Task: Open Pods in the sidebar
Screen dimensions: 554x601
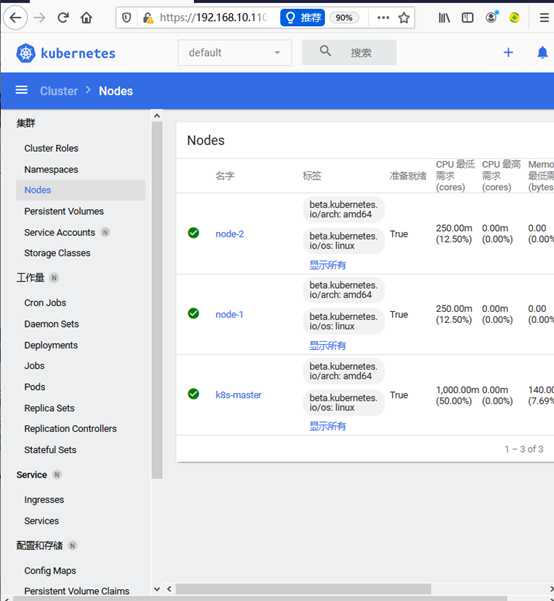Action: (35, 387)
